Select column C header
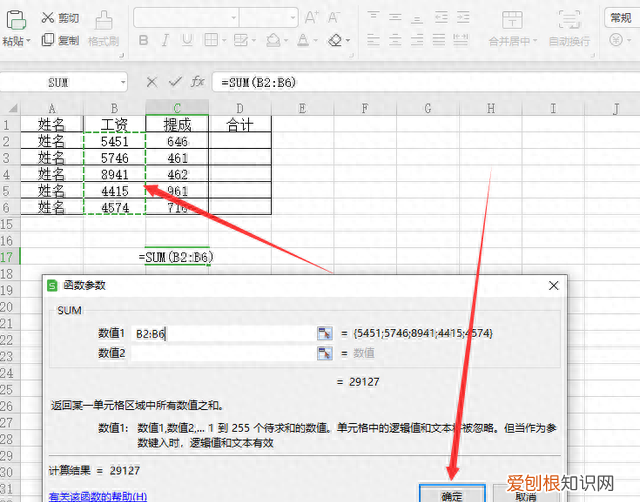The width and height of the screenshot is (640, 502). pos(177,109)
